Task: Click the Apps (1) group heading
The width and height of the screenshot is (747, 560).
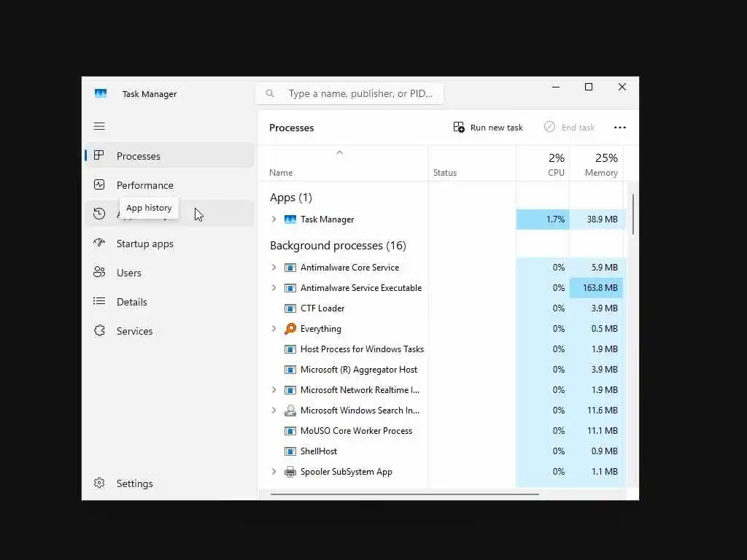Action: pos(290,197)
